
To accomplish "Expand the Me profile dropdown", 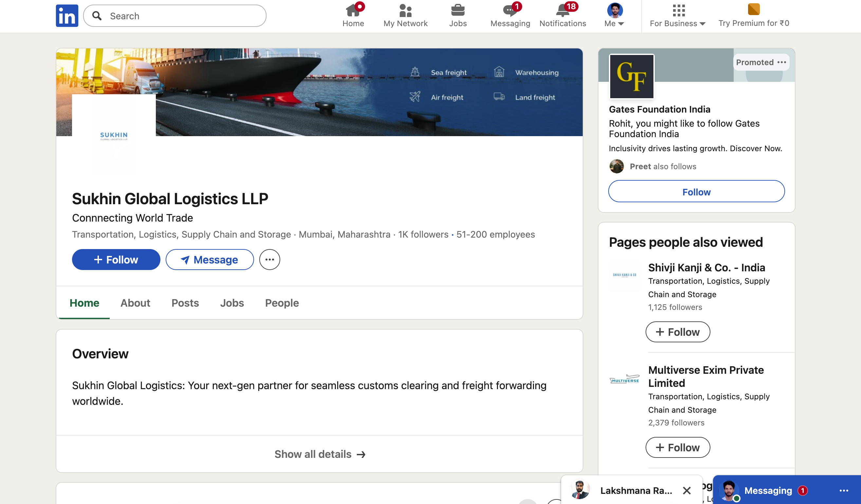I will [x=614, y=16].
